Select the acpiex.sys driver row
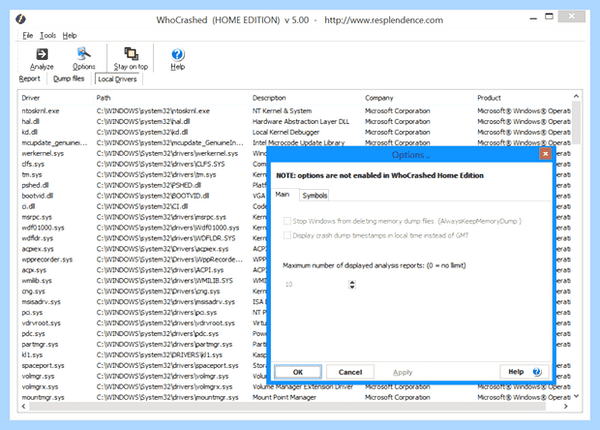Screen dimensions: 600x430 143,249
